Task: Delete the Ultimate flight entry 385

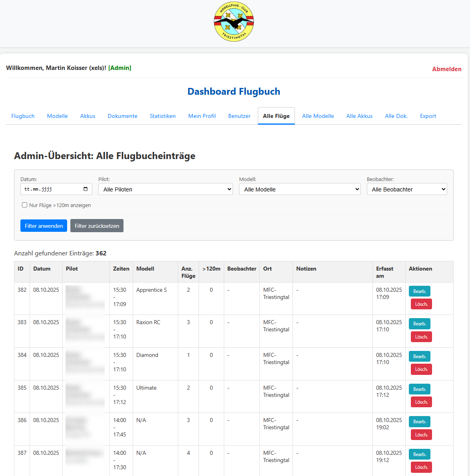Action: [x=421, y=402]
